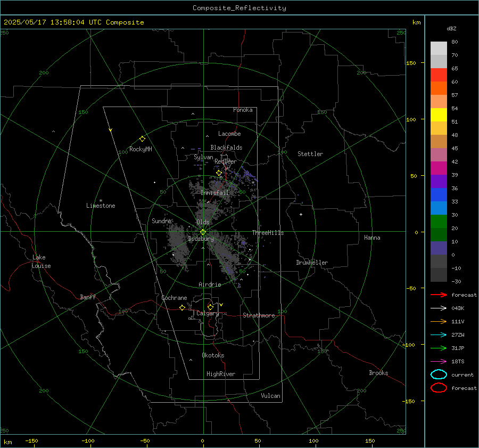This screenshot has height=448, width=479.
Task: Click the green 31JP arrow icon
Action: [439, 348]
